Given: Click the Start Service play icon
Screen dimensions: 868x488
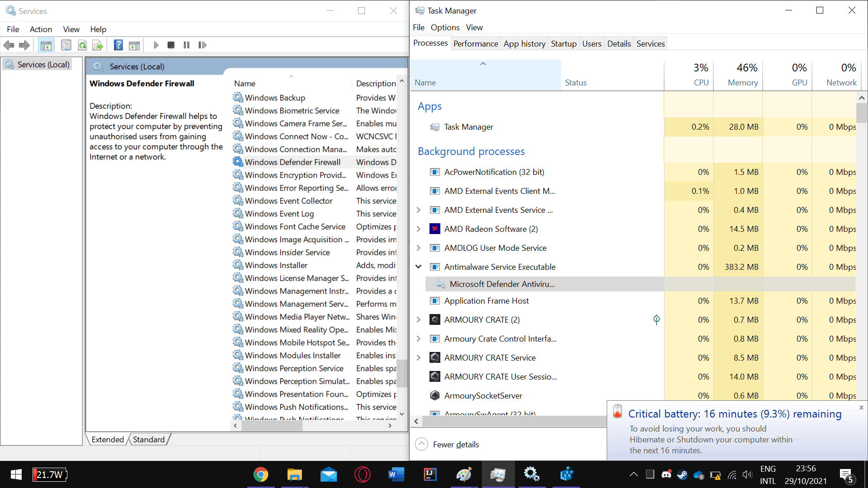Looking at the screenshot, I should tap(156, 45).
